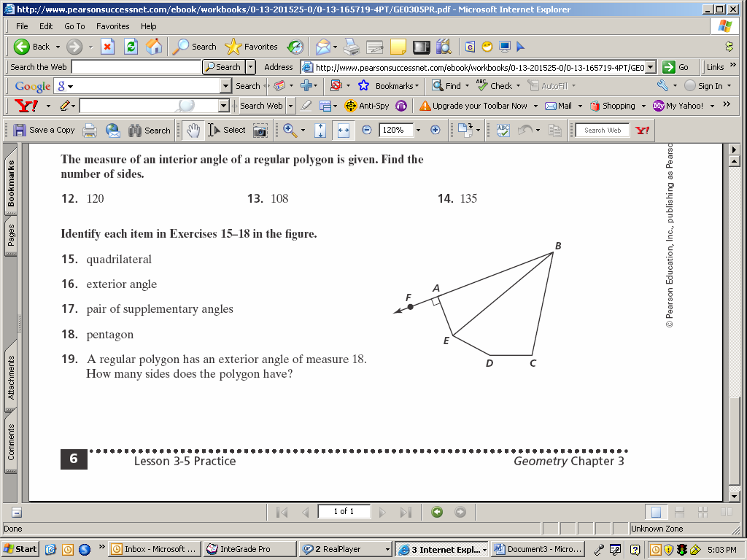
Task: Open the Favorites menu
Action: pyautogui.click(x=112, y=26)
